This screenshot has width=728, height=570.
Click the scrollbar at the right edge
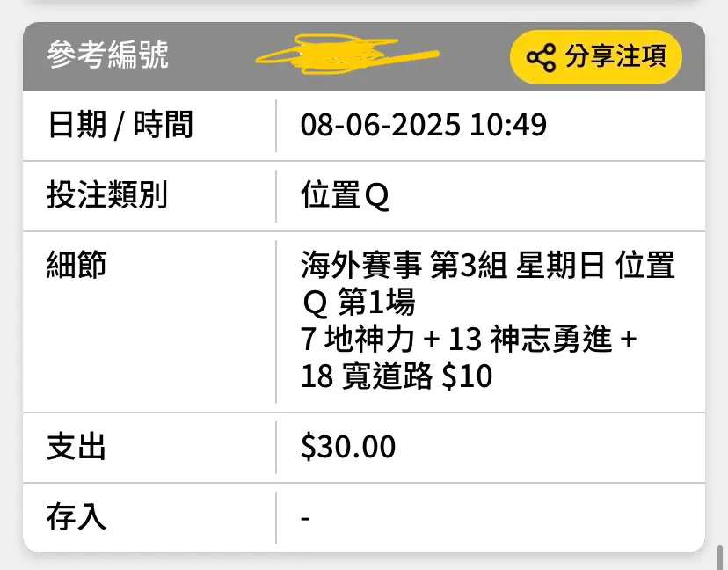pyautogui.click(x=721, y=556)
